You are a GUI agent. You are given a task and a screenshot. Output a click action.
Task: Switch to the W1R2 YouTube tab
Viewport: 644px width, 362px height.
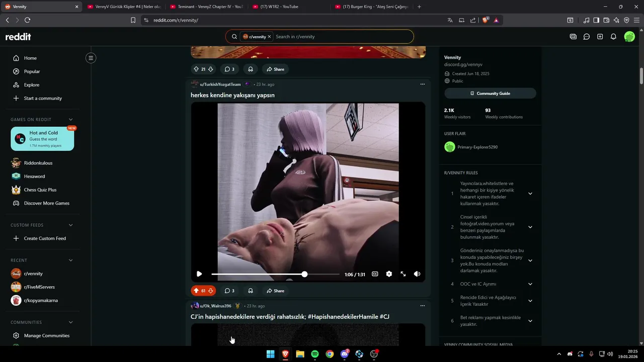click(x=289, y=7)
